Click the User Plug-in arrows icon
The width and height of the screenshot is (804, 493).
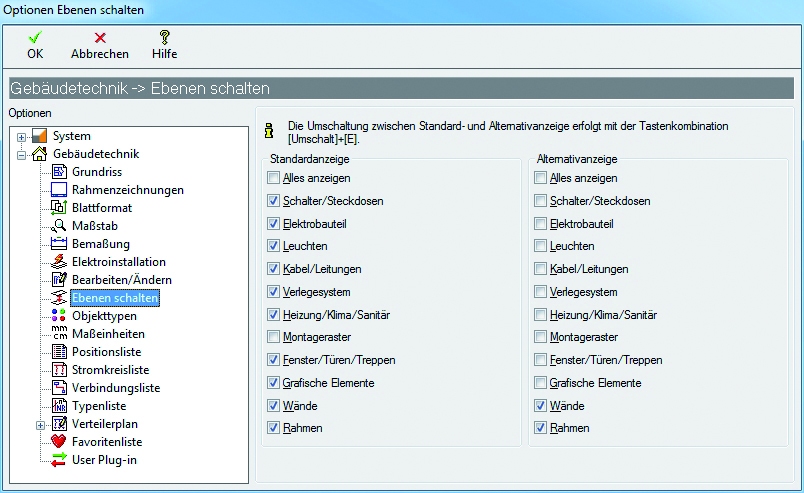[x=58, y=459]
